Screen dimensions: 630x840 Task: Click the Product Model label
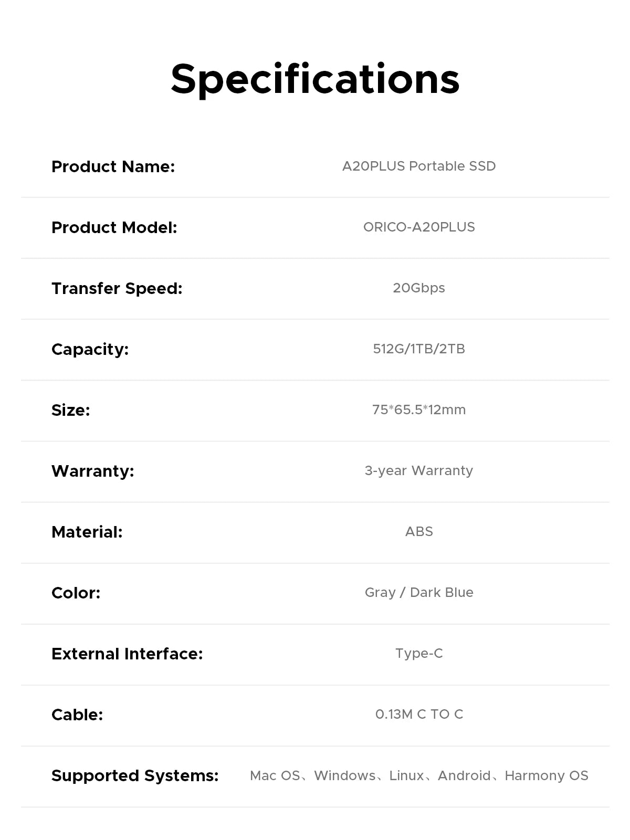(114, 227)
